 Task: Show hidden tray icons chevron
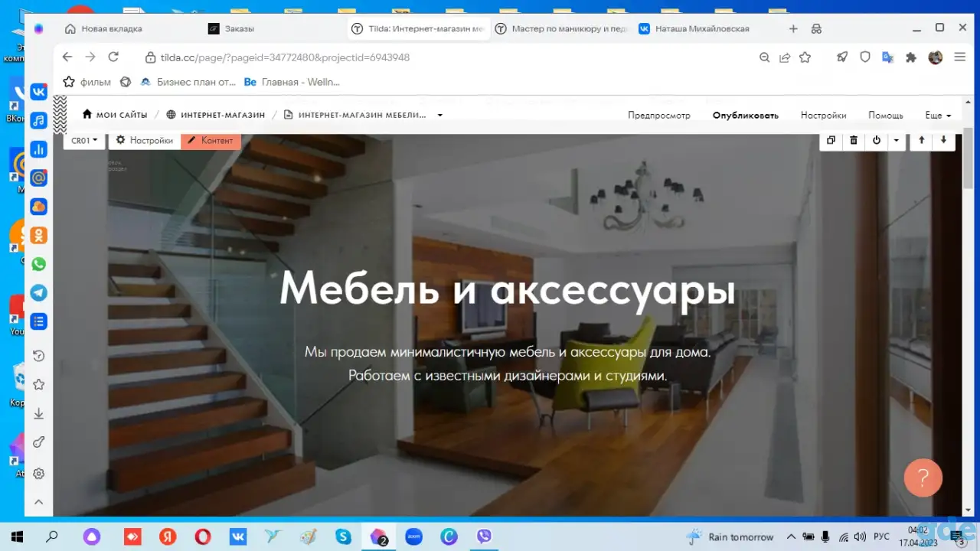click(791, 536)
